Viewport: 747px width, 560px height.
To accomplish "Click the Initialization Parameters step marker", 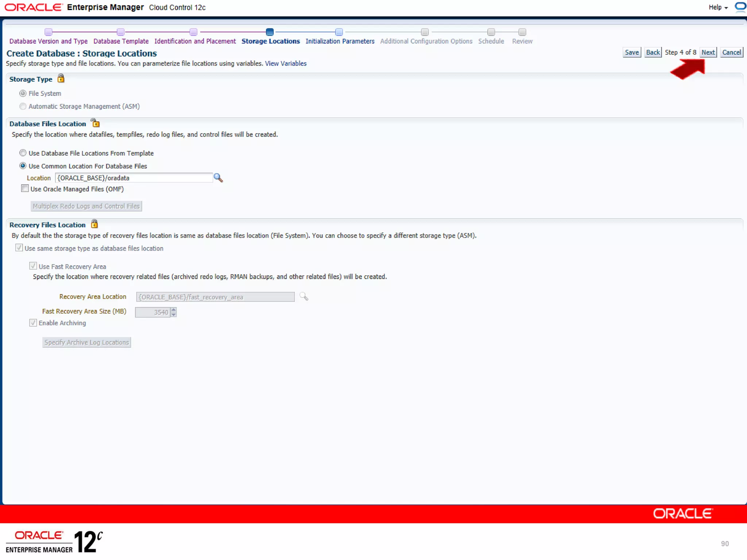I will [339, 32].
